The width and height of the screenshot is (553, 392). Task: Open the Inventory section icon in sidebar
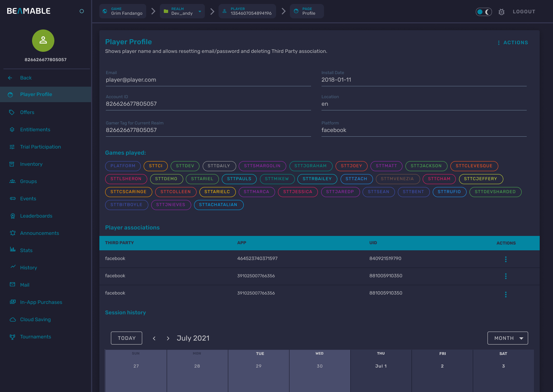[12, 164]
